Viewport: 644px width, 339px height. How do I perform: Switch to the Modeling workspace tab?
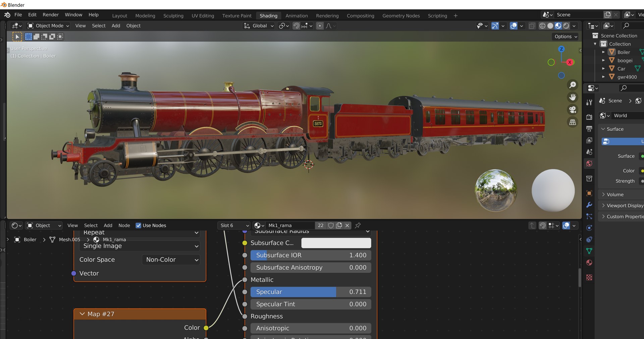click(x=145, y=16)
